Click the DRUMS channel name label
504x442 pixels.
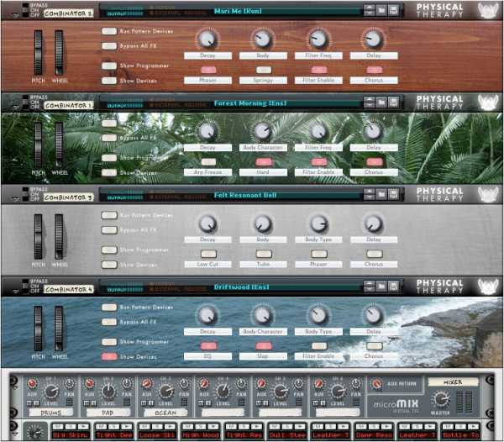50,413
